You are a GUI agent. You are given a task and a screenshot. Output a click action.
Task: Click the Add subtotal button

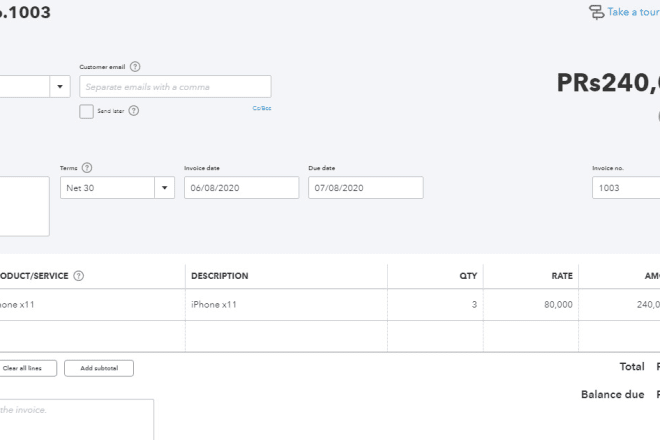pos(99,368)
